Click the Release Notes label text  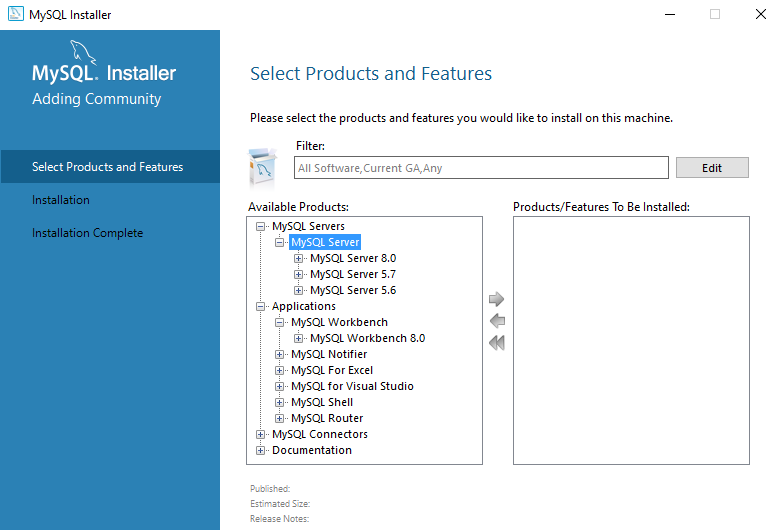click(280, 518)
